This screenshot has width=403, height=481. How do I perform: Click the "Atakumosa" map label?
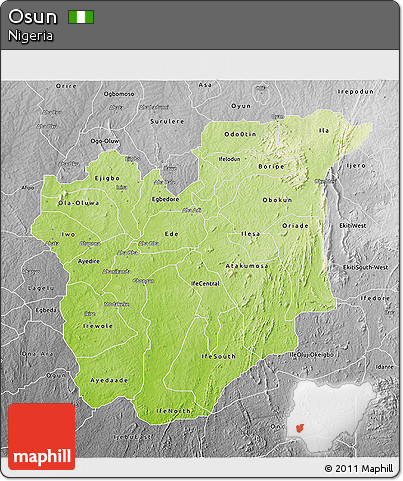coord(247,266)
